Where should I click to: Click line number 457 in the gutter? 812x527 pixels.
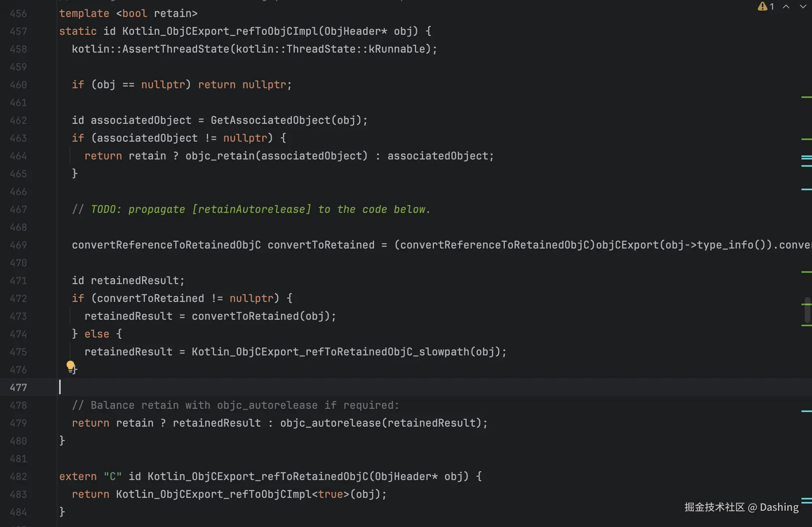click(18, 31)
